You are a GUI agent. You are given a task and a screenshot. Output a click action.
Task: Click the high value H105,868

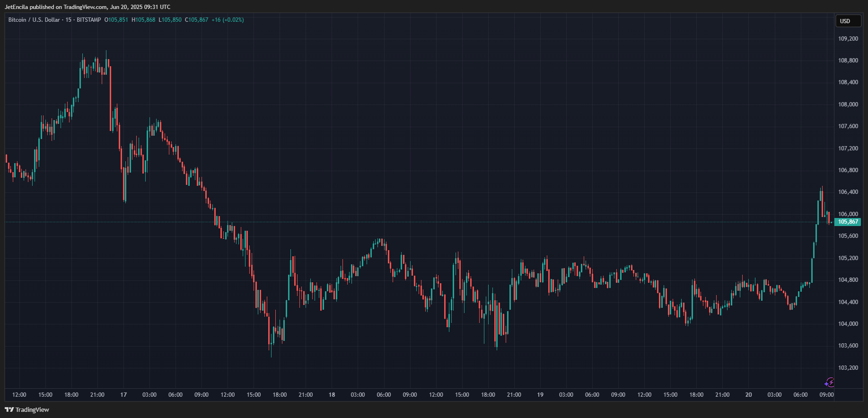[x=143, y=20]
